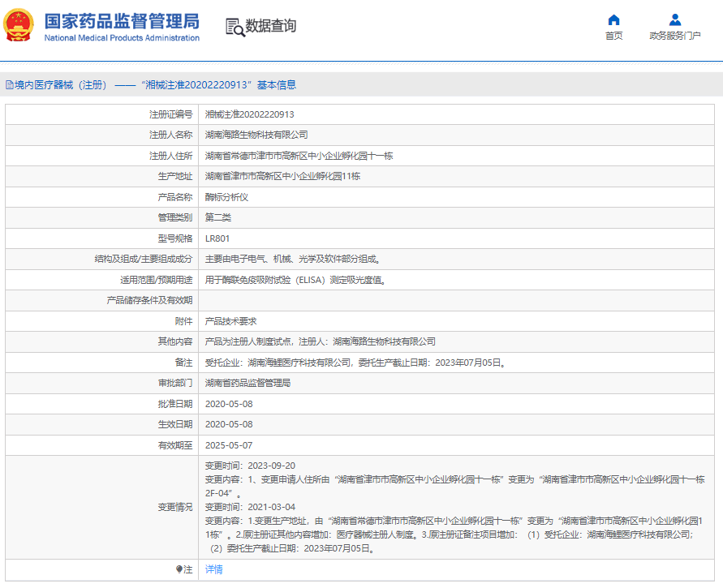Click the 有效期至 row label

coord(174,445)
